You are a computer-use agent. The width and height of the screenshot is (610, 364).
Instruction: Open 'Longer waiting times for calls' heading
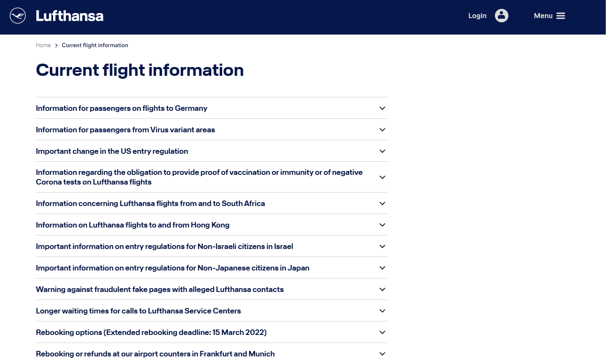(138, 311)
